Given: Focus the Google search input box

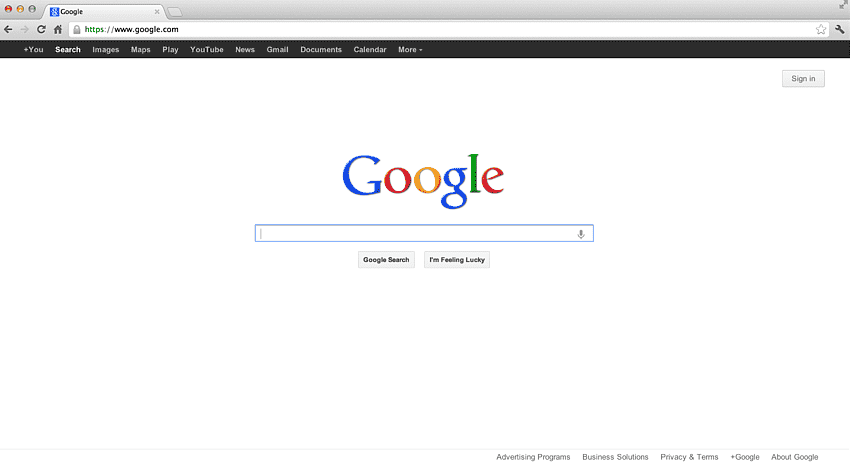Looking at the screenshot, I should click(x=424, y=233).
